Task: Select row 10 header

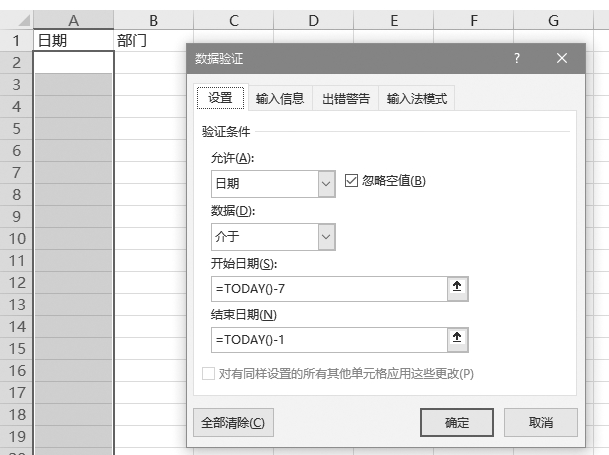Action: point(16,238)
